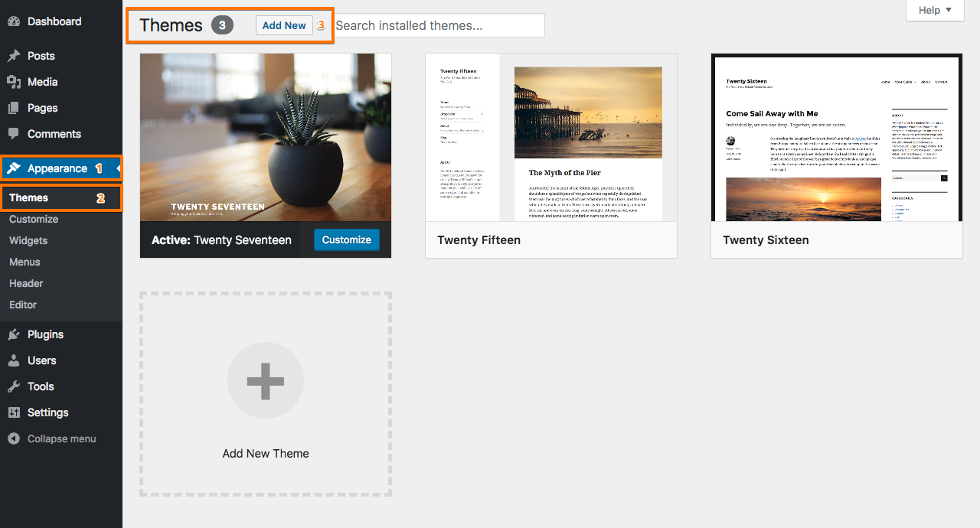This screenshot has height=528, width=980.
Task: Select the Twenty Fifteen theme screenshot
Action: click(x=551, y=138)
